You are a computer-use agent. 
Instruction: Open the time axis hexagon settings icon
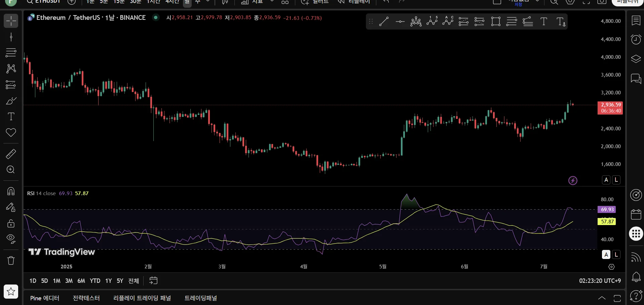point(611,267)
